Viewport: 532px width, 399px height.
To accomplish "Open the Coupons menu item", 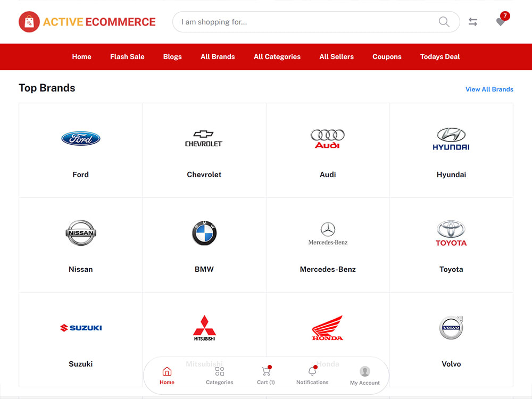I will 387,57.
